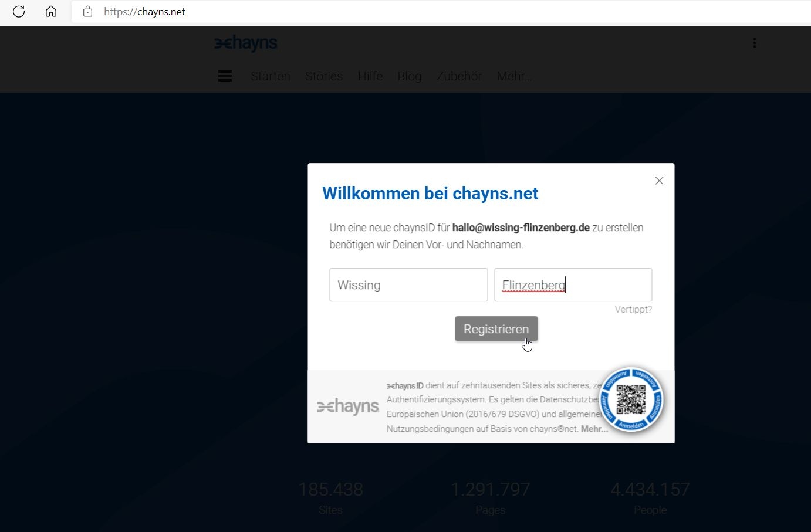Open the three-dot menu in the header
The width and height of the screenshot is (811, 532).
(x=755, y=43)
